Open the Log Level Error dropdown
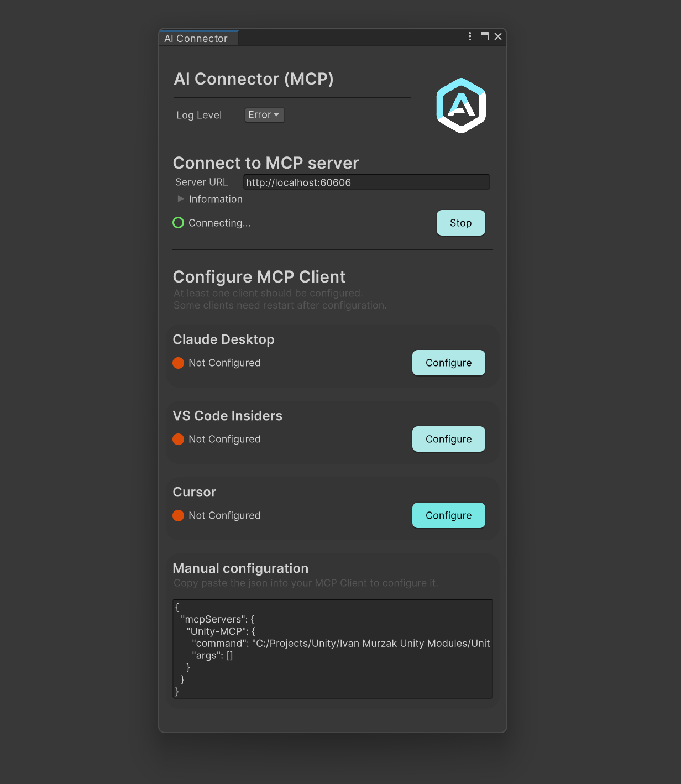This screenshot has height=784, width=681. click(x=264, y=115)
